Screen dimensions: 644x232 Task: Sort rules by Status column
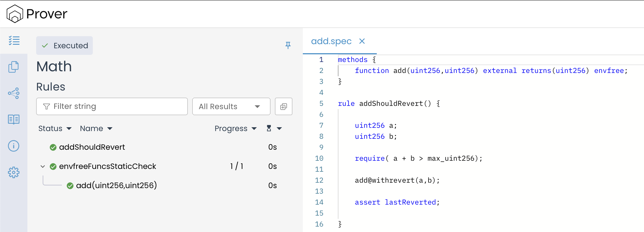pos(55,128)
